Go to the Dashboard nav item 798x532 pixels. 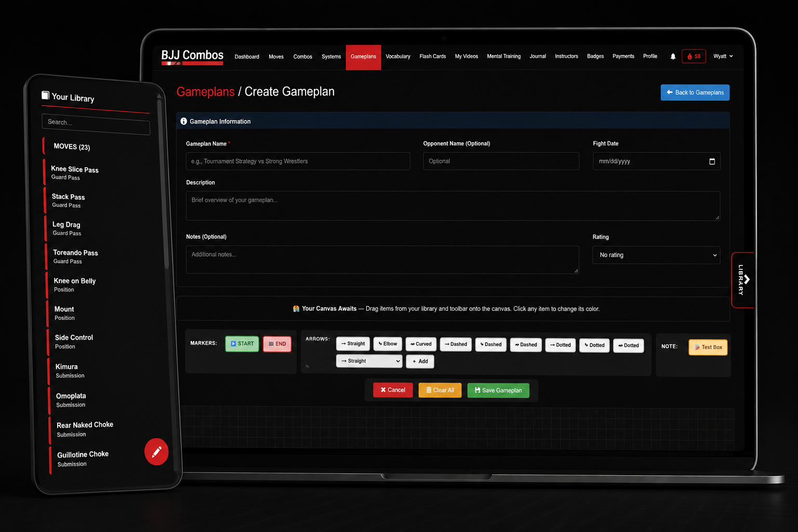click(247, 57)
